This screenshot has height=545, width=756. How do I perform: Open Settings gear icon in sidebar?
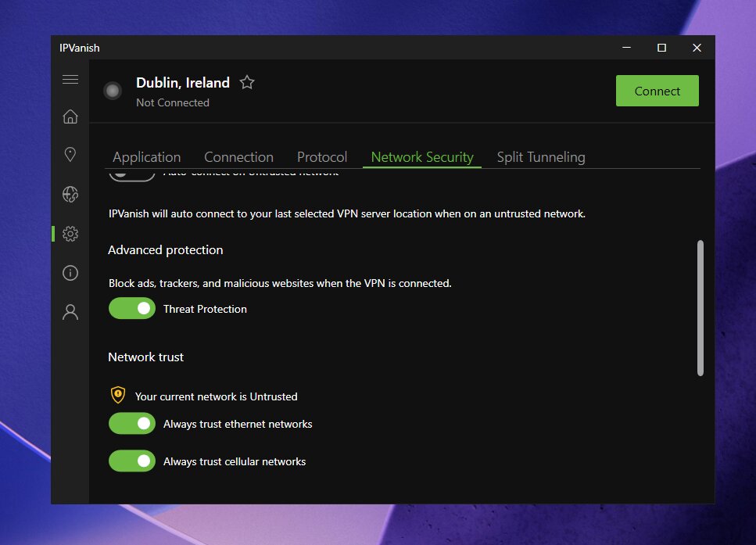click(70, 234)
